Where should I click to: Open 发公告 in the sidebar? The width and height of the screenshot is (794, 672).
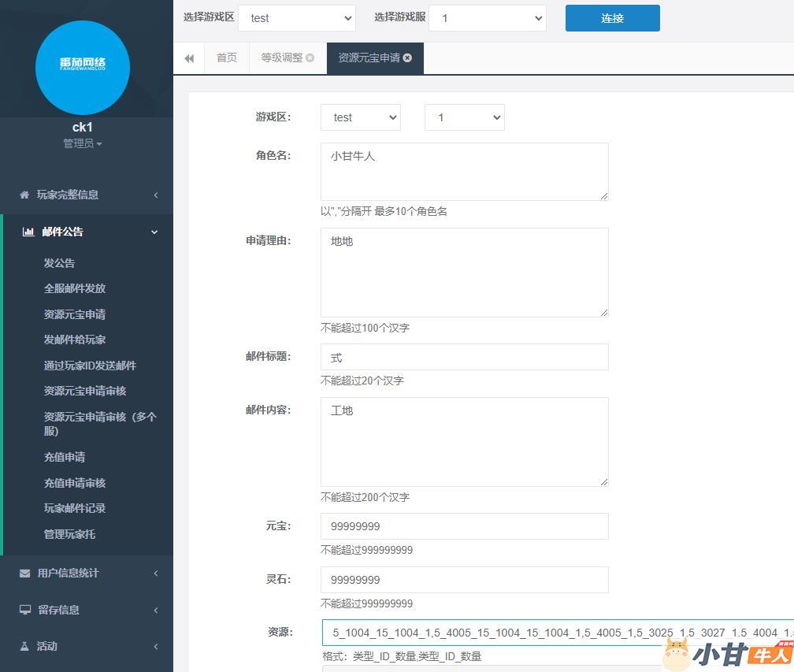(x=60, y=263)
